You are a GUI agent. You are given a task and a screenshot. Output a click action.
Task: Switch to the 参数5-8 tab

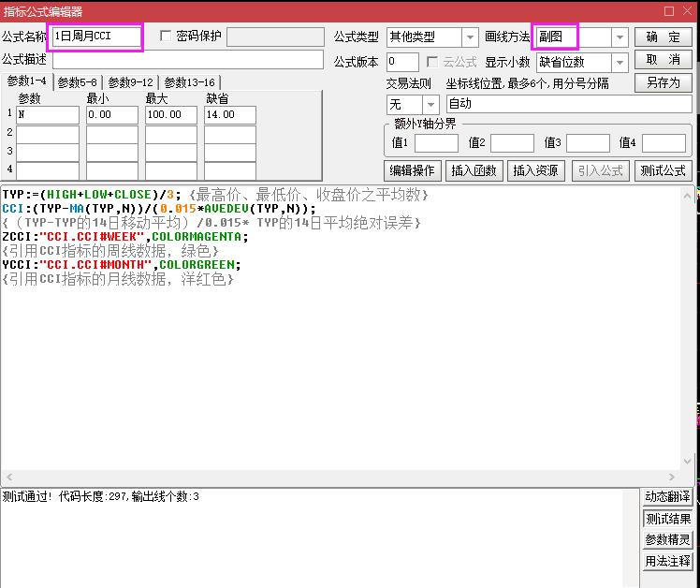79,82
